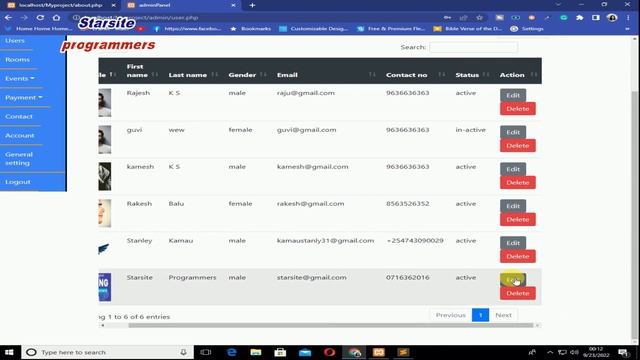Open Rooms in the sidebar
The width and height of the screenshot is (640, 360).
coord(17,60)
